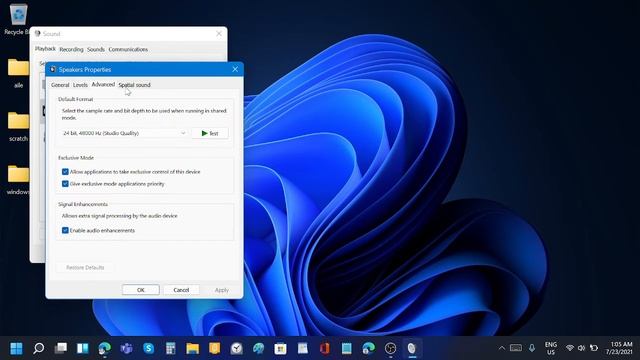
Task: Toggle Give exclusive mode applications priority
Action: tap(65, 184)
